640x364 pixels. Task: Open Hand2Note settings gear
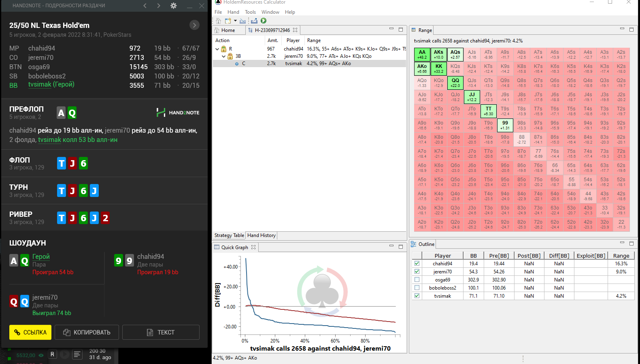click(173, 6)
